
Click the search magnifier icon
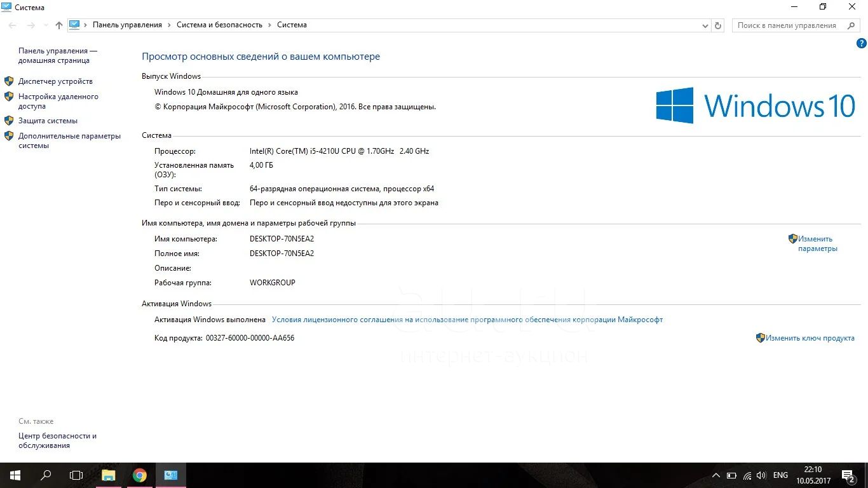click(851, 25)
